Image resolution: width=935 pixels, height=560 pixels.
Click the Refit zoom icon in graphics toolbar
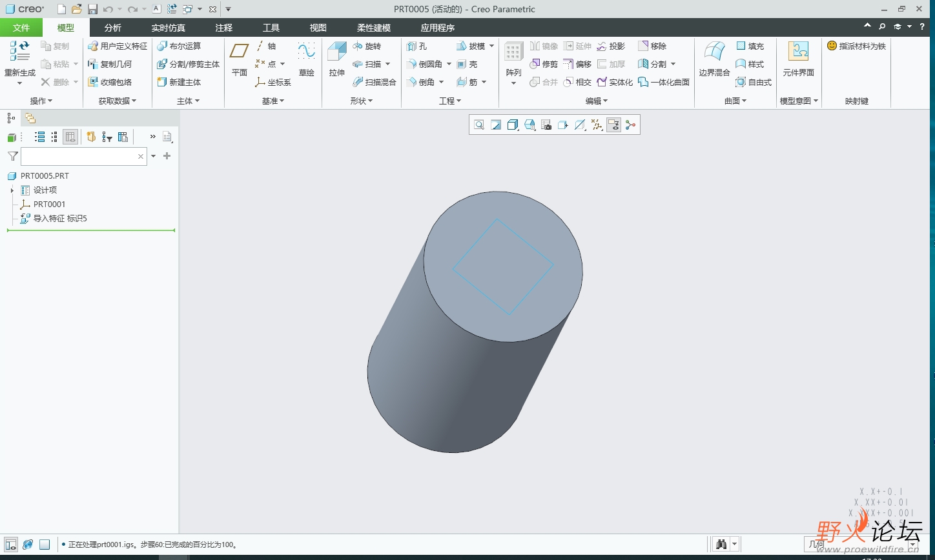tap(479, 125)
